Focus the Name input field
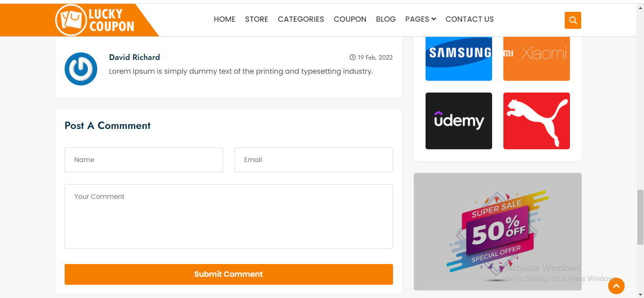The height and width of the screenshot is (298, 644). [x=144, y=160]
